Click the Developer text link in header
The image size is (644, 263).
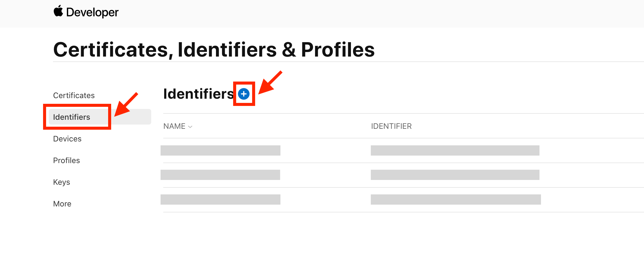[92, 12]
